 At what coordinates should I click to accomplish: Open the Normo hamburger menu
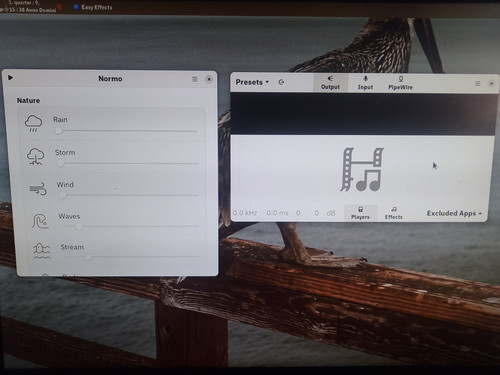195,79
